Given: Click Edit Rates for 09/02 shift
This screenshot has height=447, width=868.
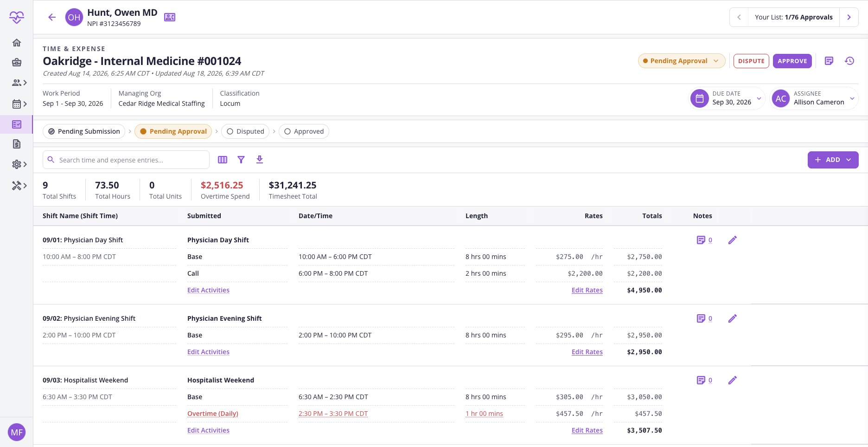Looking at the screenshot, I should tap(587, 352).
